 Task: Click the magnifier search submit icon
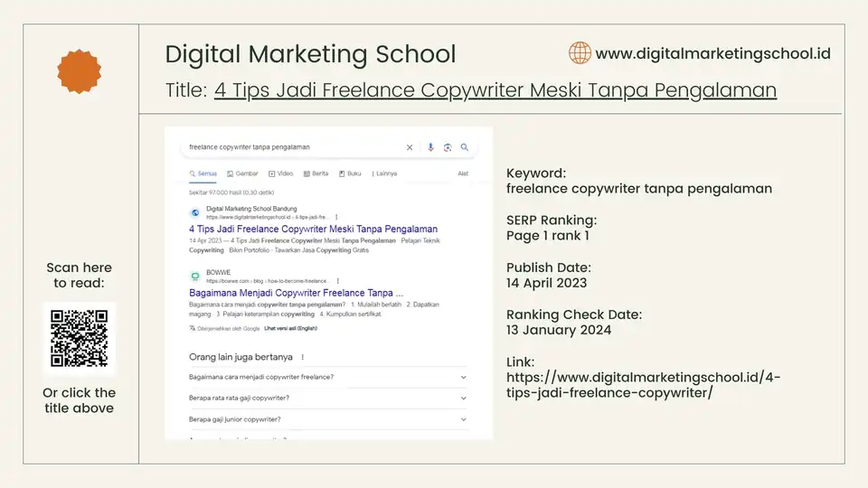tap(465, 147)
